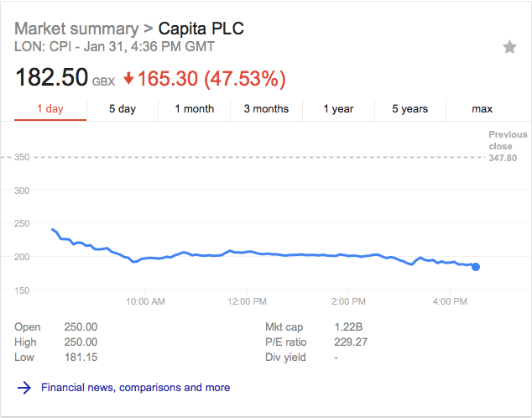The width and height of the screenshot is (532, 418).
Task: Click the blue end-point dot on the chart
Action: tap(476, 267)
